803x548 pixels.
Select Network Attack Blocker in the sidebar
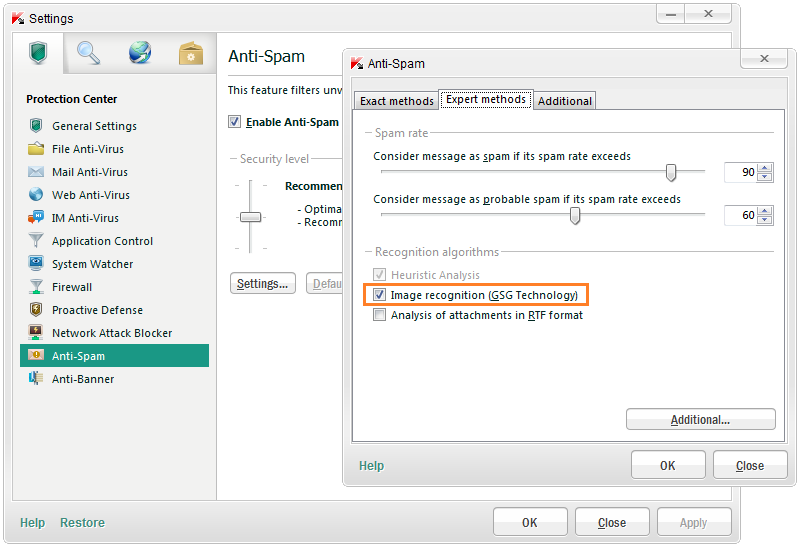coord(112,333)
